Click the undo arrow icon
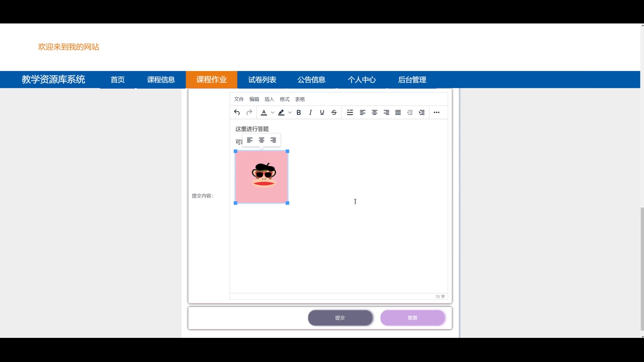The height and width of the screenshot is (362, 644). pyautogui.click(x=237, y=113)
